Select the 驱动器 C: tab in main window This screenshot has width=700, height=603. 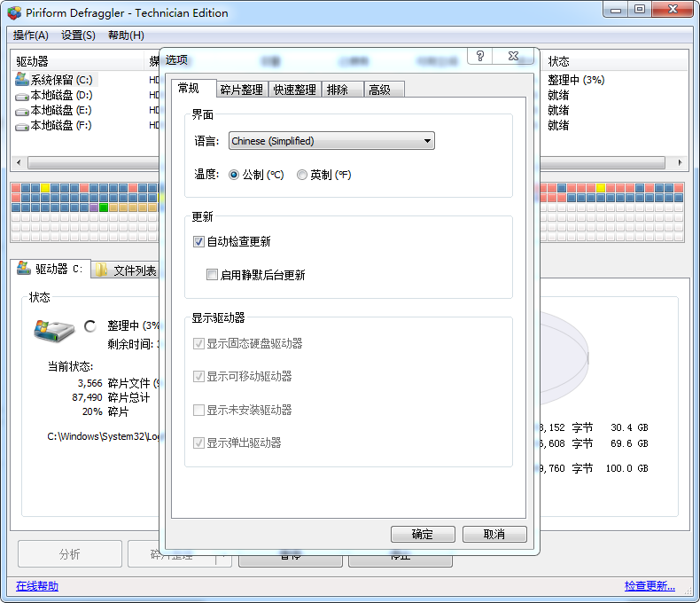[x=51, y=269]
